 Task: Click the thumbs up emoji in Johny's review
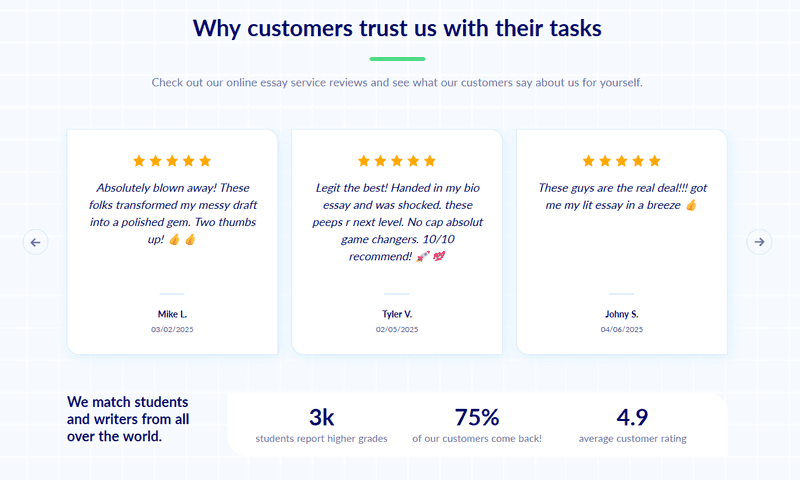(691, 205)
